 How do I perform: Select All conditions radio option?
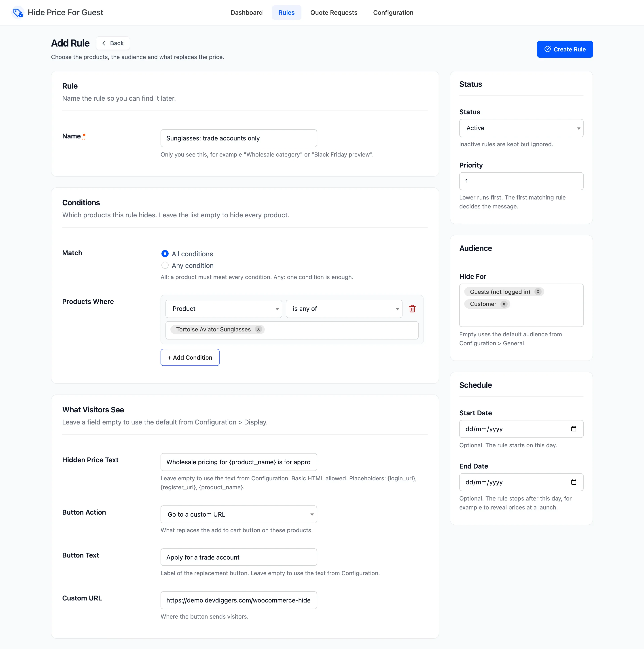tap(165, 254)
